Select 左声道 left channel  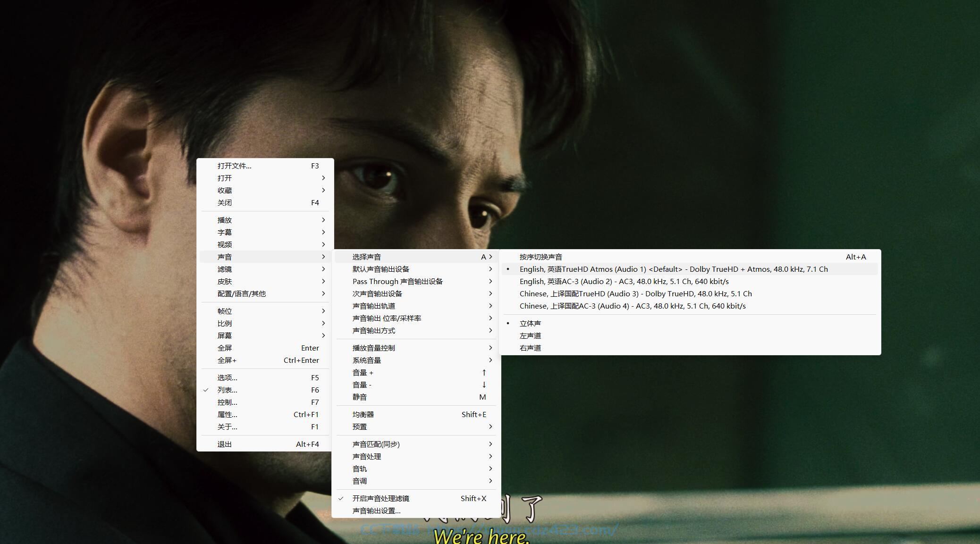coord(690,335)
